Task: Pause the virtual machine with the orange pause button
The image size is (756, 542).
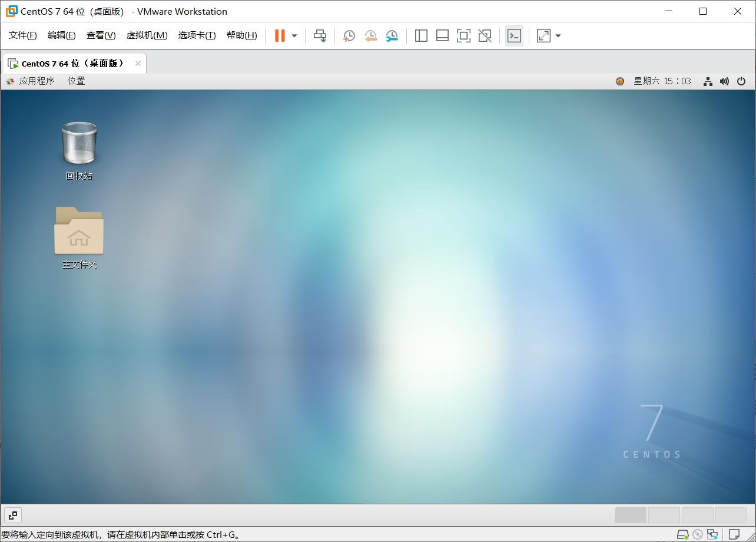Action: click(280, 36)
